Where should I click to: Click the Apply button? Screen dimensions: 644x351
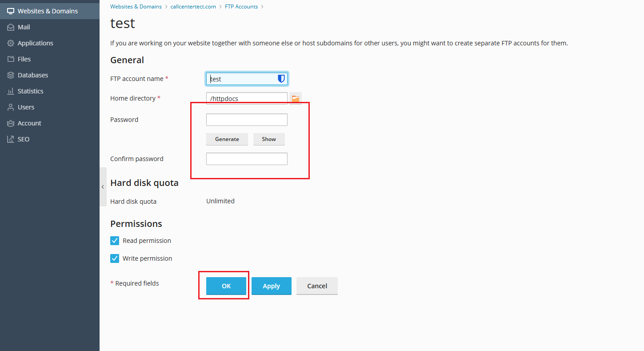coord(271,286)
